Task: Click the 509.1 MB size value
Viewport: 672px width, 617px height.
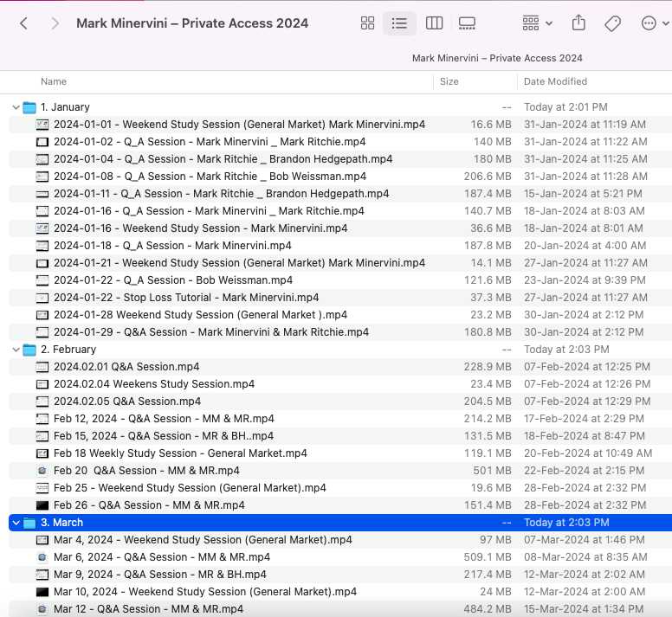Action: [488, 557]
